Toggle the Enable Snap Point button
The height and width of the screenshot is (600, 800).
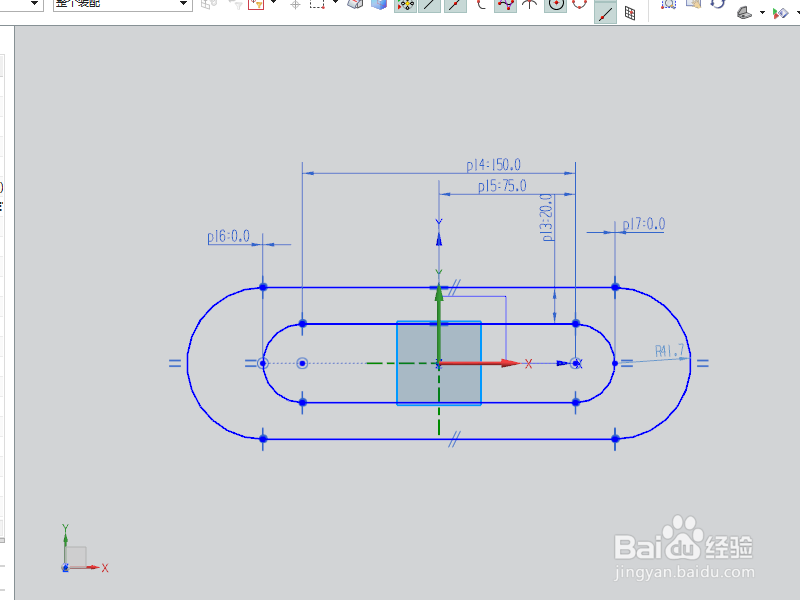point(406,5)
